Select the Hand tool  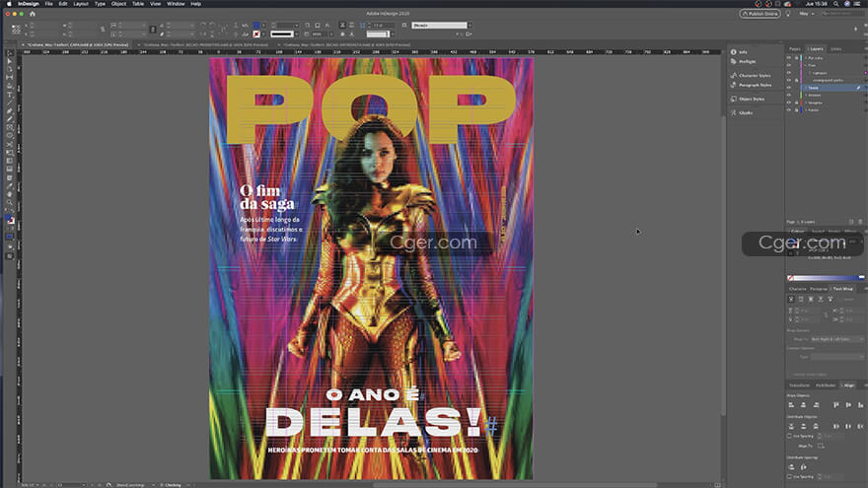pyautogui.click(x=10, y=195)
